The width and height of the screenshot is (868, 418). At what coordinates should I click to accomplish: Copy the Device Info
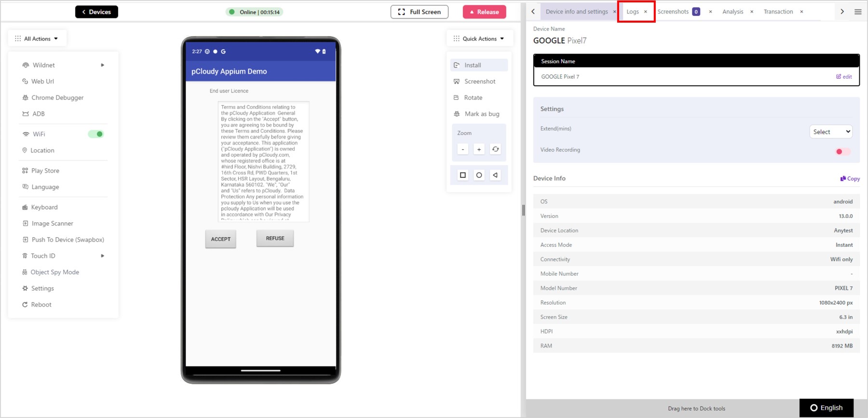tap(850, 178)
